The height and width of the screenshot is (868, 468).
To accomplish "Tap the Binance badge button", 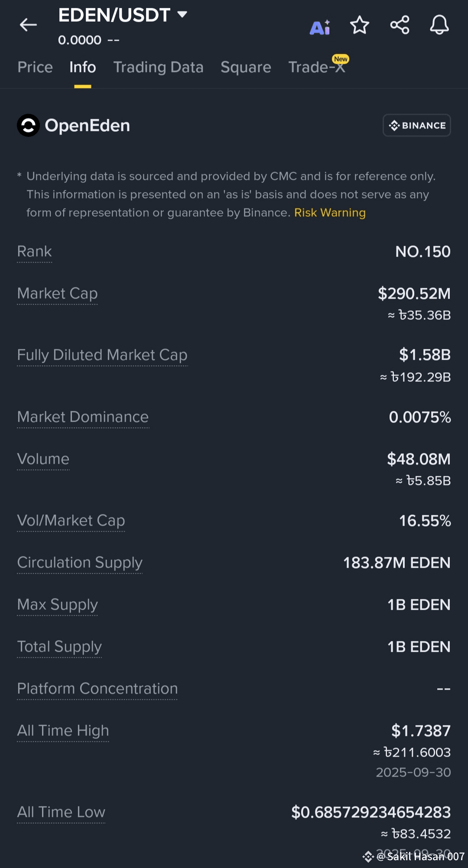I will tap(416, 125).
